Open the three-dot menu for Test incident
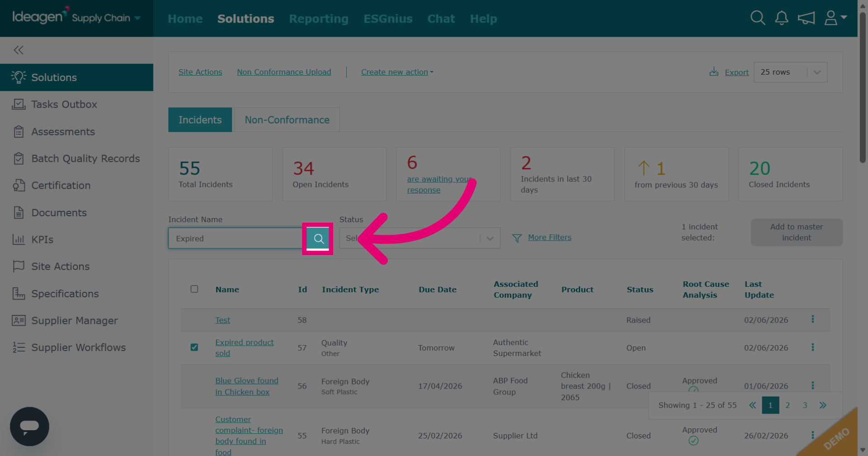The image size is (868, 456). (x=812, y=319)
